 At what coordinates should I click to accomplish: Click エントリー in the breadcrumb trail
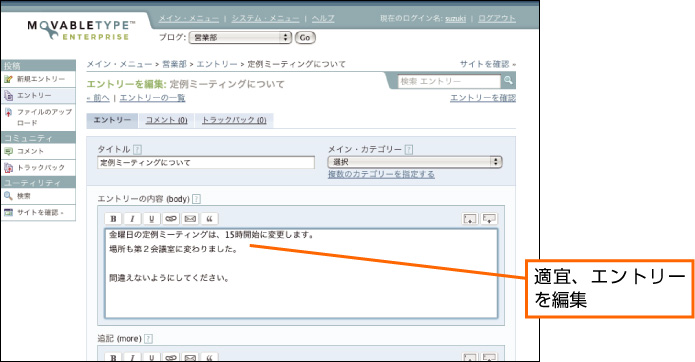[217, 64]
